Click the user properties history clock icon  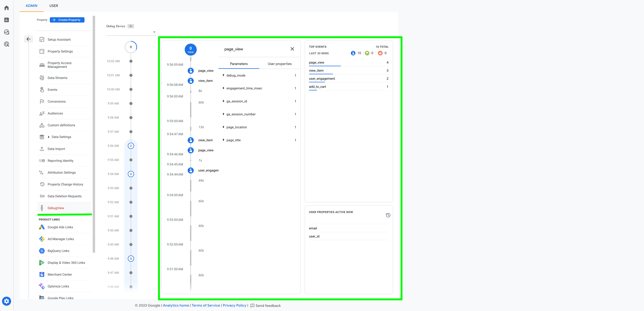tap(388, 215)
